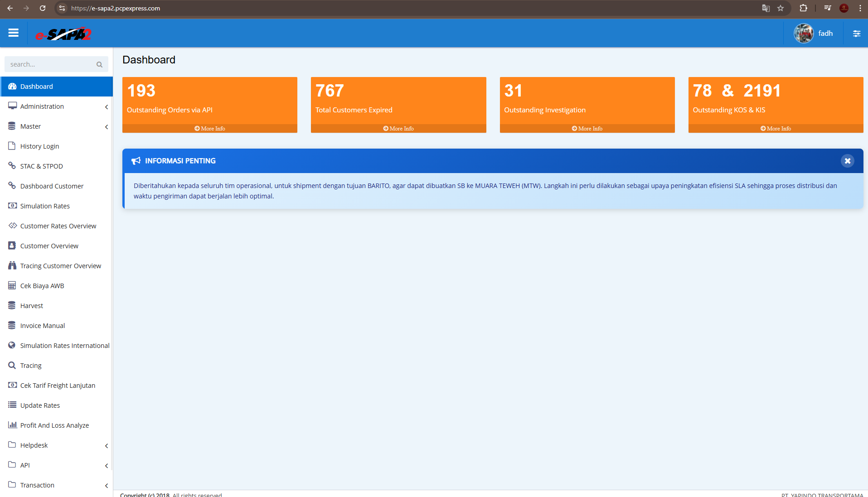Open the Chrome three-dot menu

860,8
